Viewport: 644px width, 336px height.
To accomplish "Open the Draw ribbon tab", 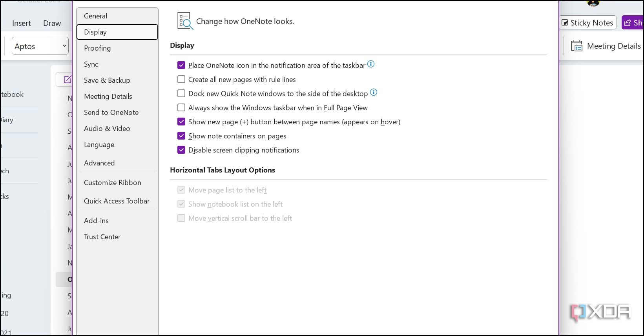I will (x=52, y=24).
